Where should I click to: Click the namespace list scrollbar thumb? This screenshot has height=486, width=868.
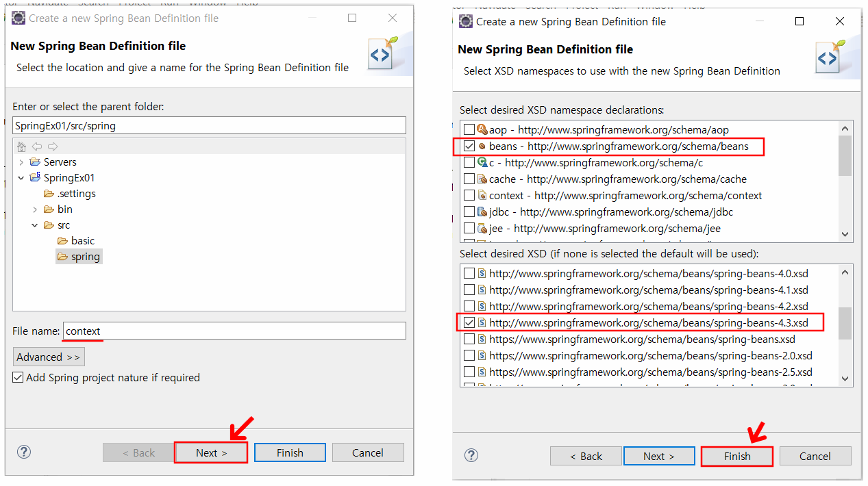(x=845, y=155)
